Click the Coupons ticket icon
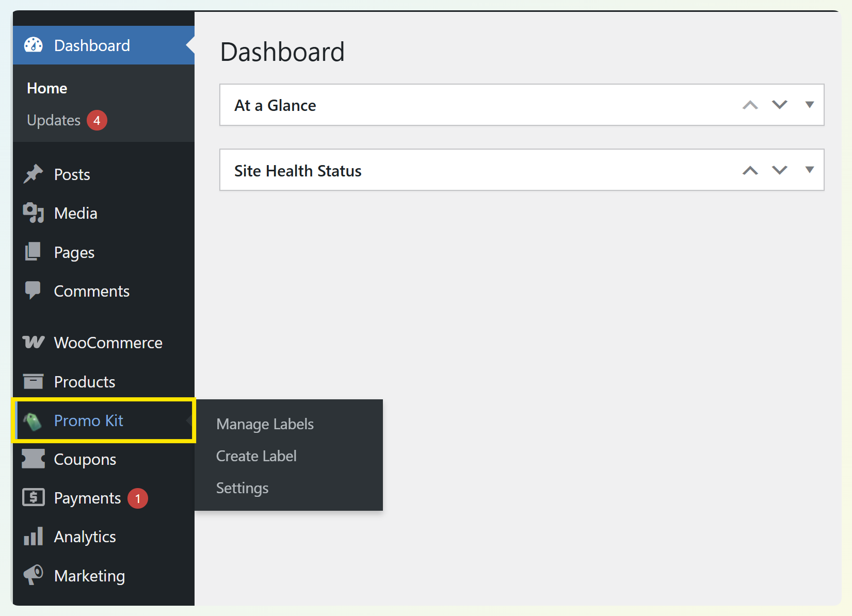 pos(34,459)
